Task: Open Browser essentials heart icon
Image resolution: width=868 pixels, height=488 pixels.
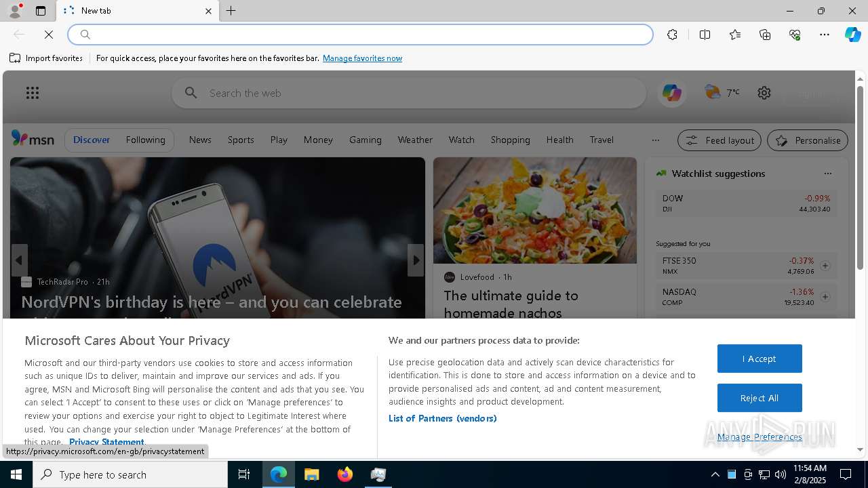Action: pyautogui.click(x=795, y=35)
